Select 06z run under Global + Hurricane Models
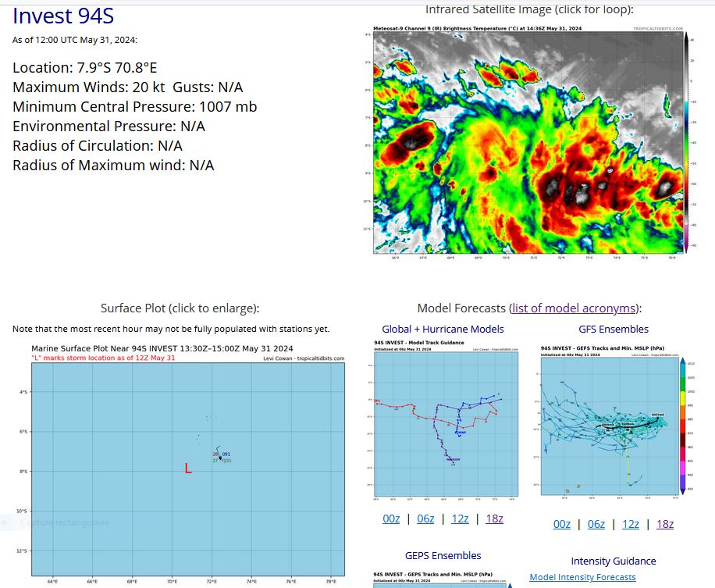The image size is (715, 588). (x=425, y=519)
